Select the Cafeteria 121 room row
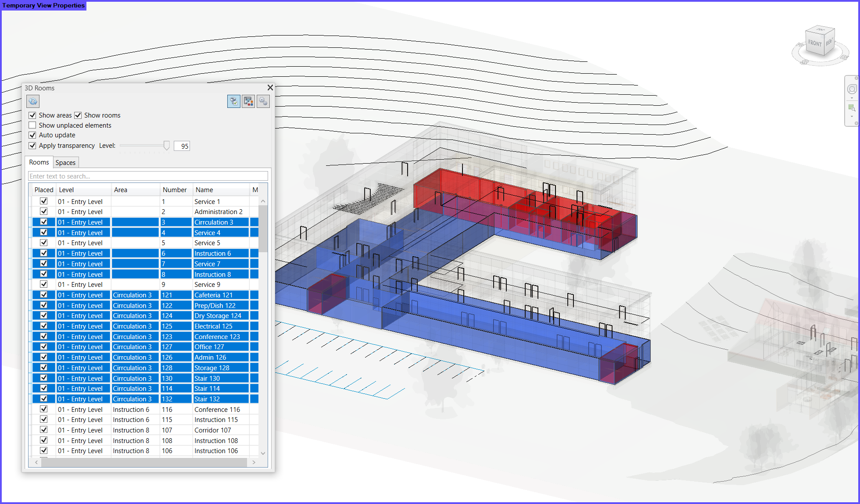 click(x=213, y=295)
